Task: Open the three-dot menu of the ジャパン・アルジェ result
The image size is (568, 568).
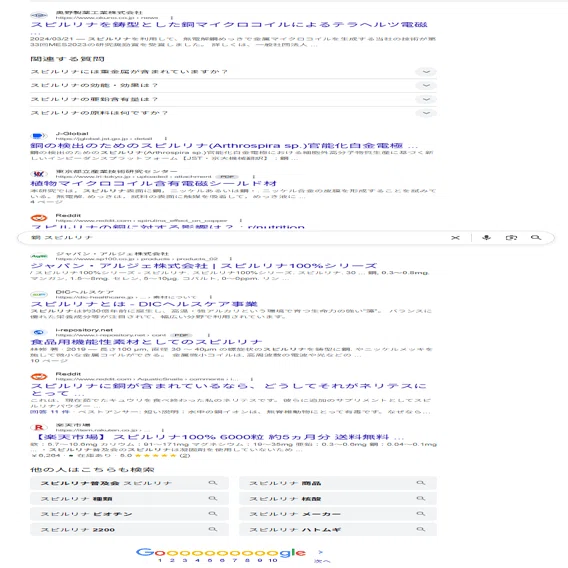Action: (x=230, y=259)
